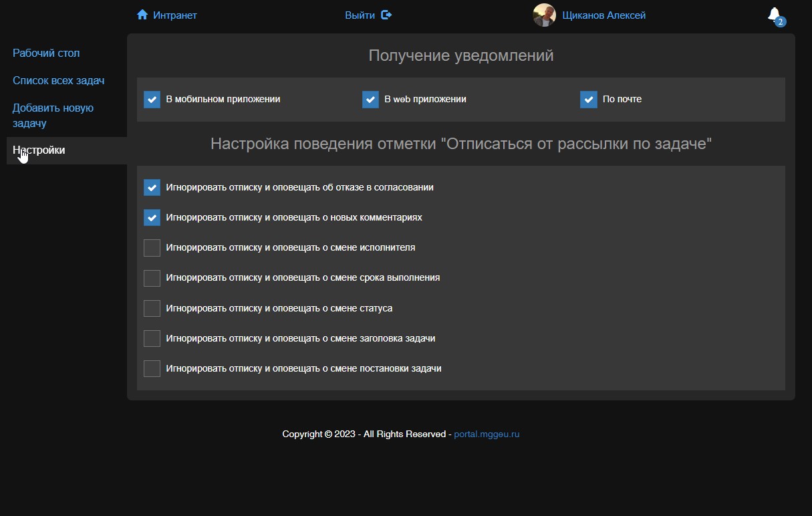
Task: Enable оповещать о смене исполнителя checkbox
Action: (152, 248)
